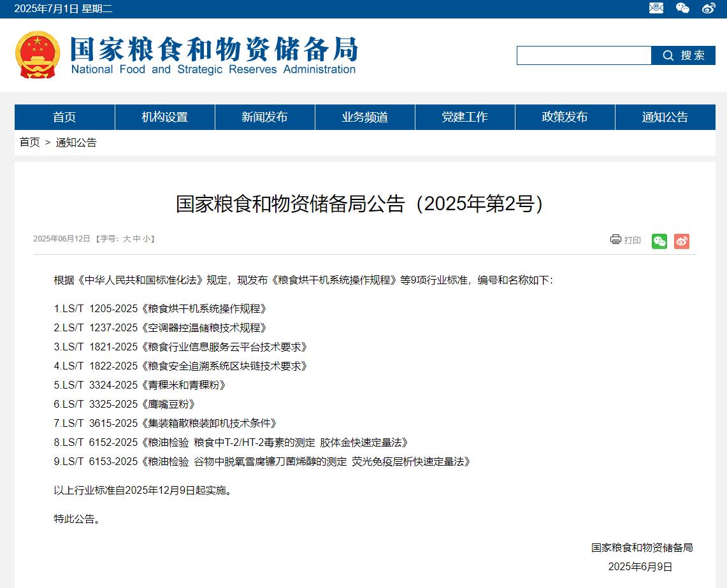Set font size to 大 (large)
This screenshot has height=588, width=727.
(x=127, y=239)
